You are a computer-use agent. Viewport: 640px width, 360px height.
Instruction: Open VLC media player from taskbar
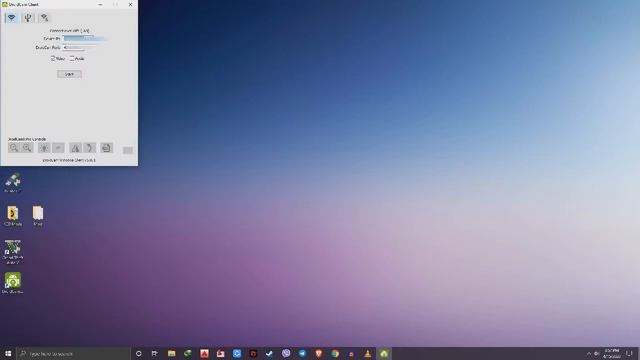click(x=367, y=353)
